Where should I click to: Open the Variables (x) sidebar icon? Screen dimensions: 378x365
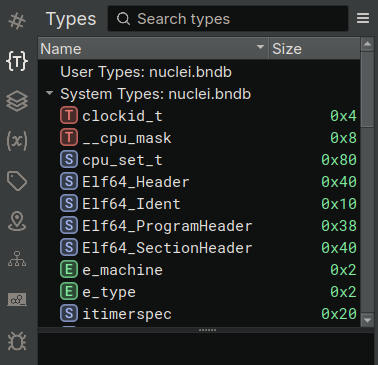17,141
